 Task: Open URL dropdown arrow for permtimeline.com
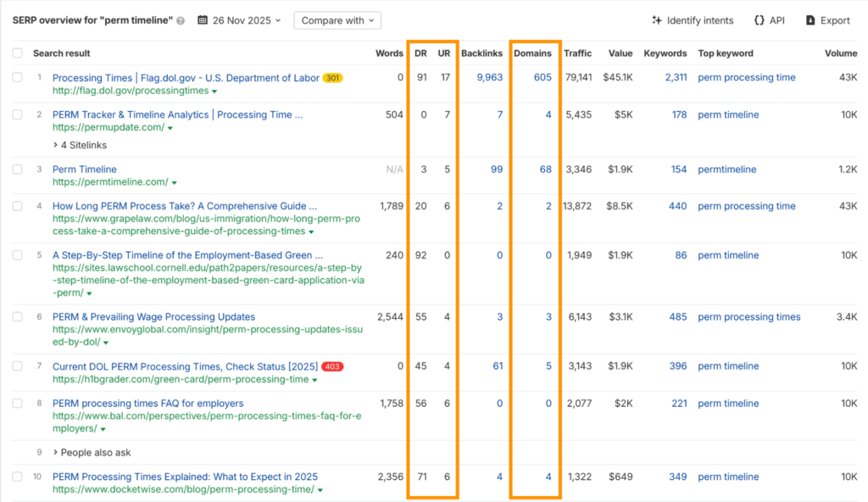click(173, 182)
